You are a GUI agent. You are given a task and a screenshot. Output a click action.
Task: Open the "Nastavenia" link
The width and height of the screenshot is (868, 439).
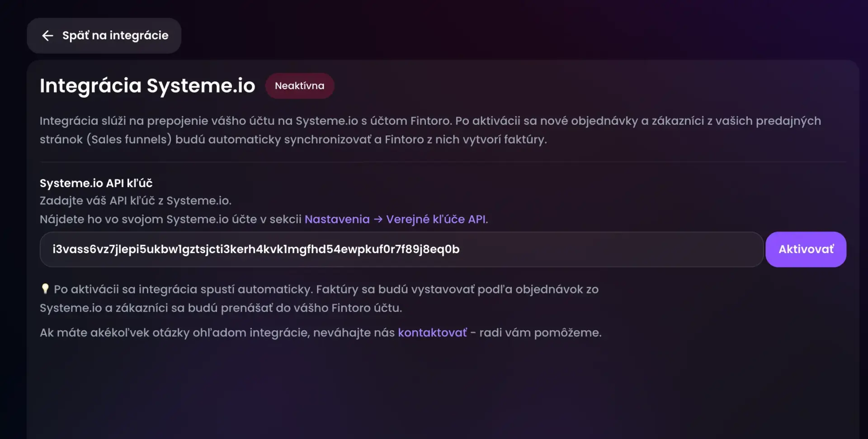coord(337,219)
